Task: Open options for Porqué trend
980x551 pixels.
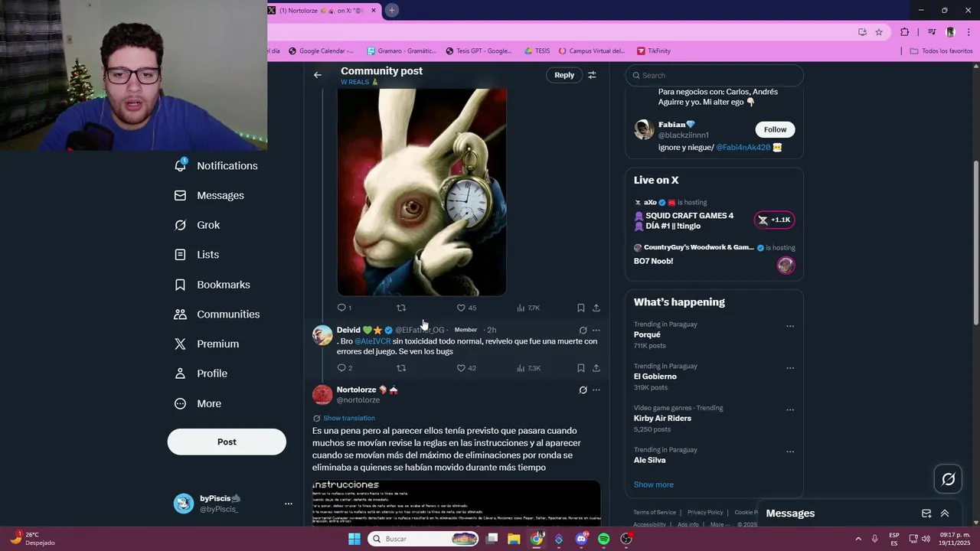Action: pos(790,326)
